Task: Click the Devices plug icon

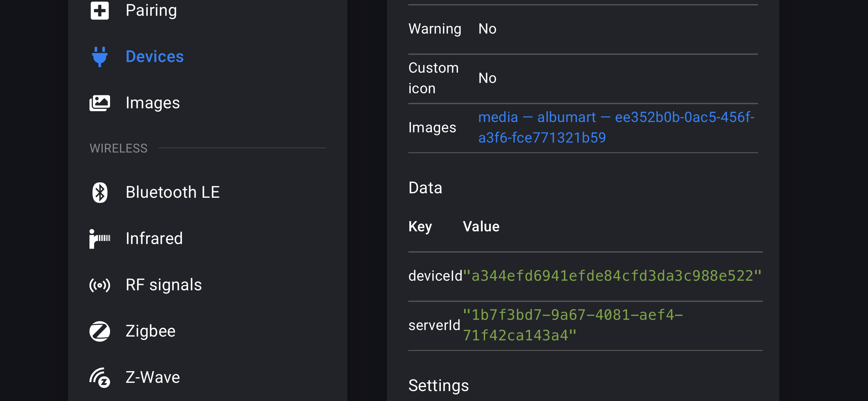Action: 99,57
